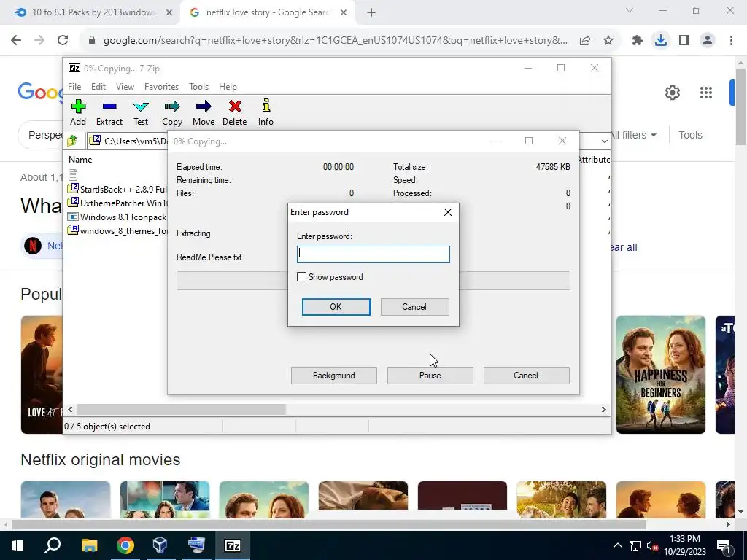747x560 pixels.
Task: Open 7-Zip Favorites menu
Action: point(161,87)
